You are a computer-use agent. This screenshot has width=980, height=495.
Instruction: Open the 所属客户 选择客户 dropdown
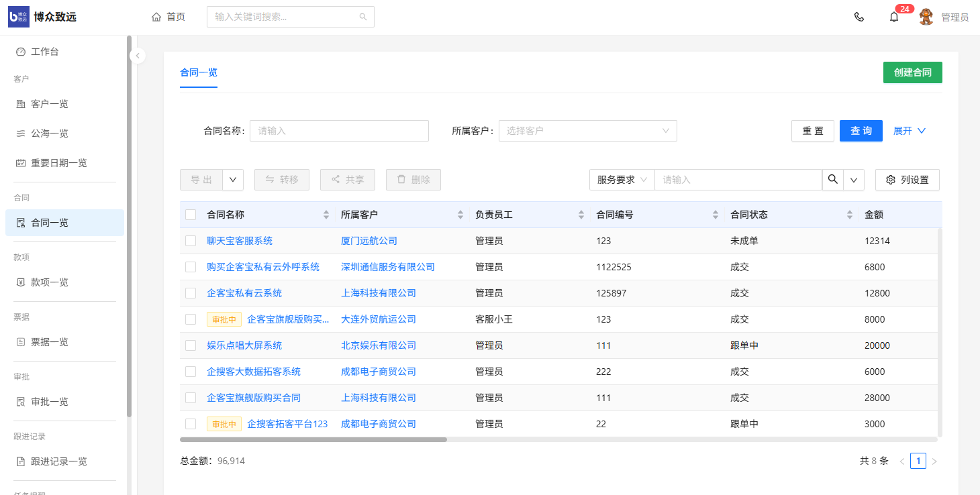coord(587,131)
